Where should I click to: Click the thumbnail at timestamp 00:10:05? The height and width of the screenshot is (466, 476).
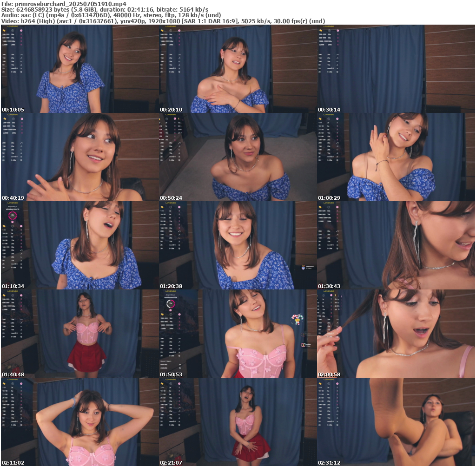tap(79, 69)
